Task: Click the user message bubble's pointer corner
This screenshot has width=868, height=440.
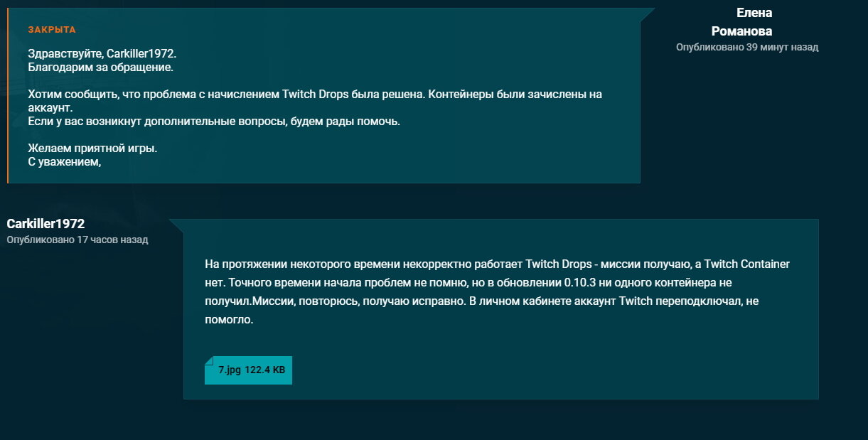Action: pyautogui.click(x=177, y=225)
